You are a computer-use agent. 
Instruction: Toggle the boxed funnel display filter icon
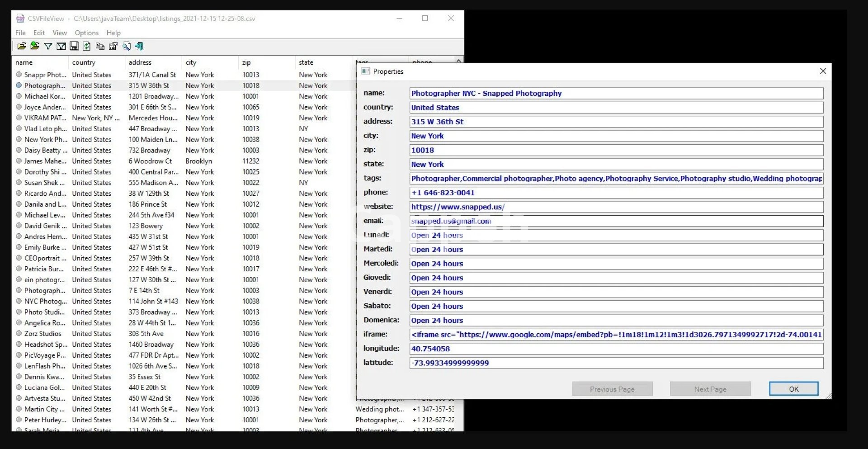[x=61, y=46]
